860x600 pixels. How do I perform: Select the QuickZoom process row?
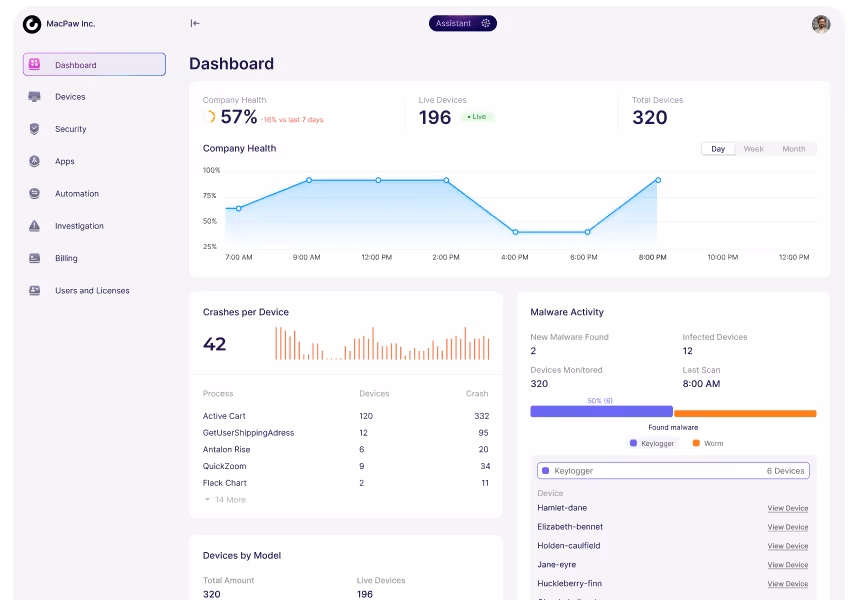[346, 466]
